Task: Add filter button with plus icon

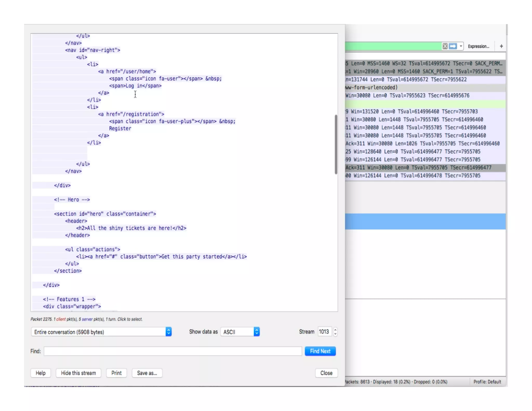Action: (501, 46)
